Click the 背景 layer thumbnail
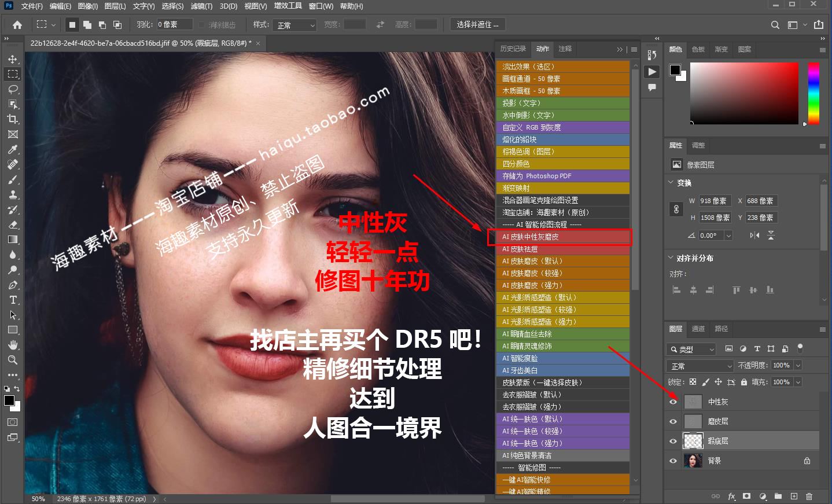The image size is (832, 504). (693, 461)
